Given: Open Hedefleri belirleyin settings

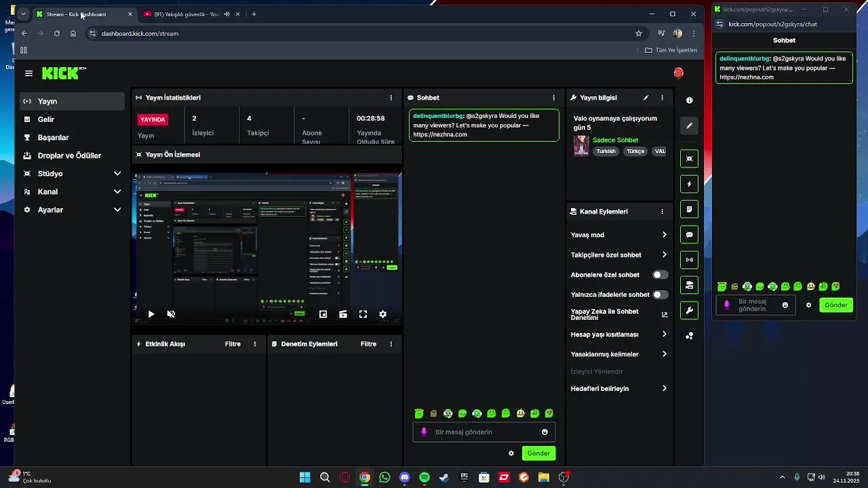Looking at the screenshot, I should 619,388.
